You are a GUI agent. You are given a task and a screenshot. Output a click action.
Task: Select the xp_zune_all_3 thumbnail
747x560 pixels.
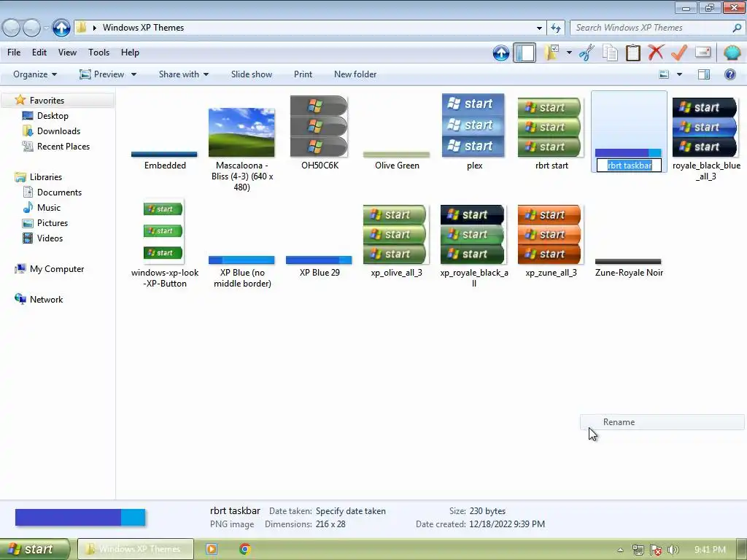tap(551, 234)
